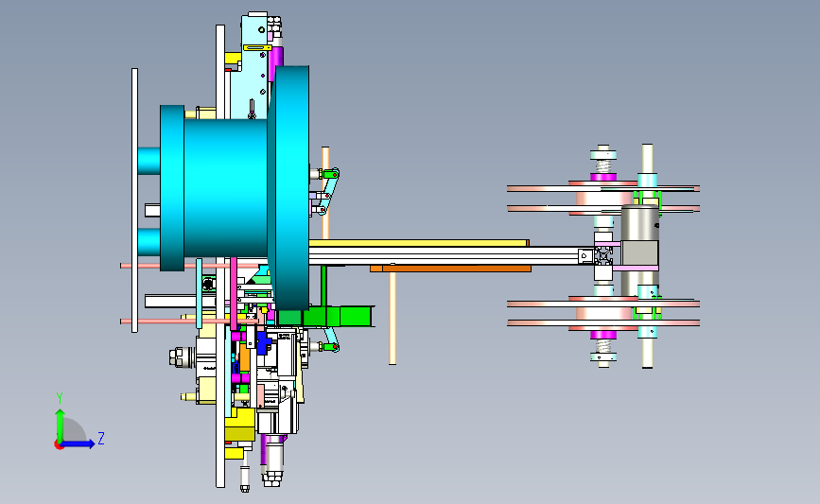Click the blue Z axis arrow of triad

tap(79, 443)
